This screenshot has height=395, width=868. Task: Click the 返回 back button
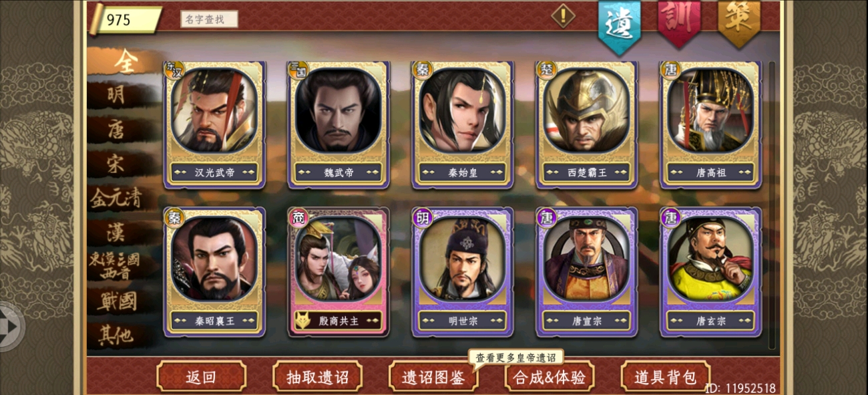click(x=201, y=376)
